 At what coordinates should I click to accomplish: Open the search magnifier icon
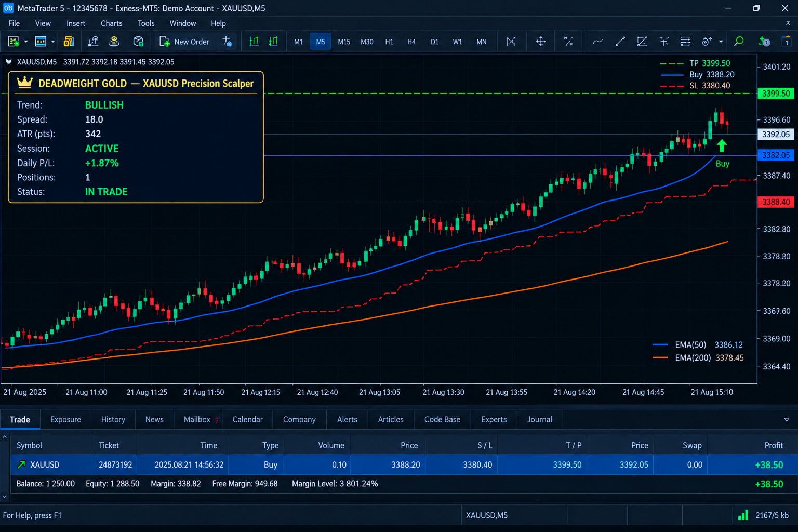(x=739, y=42)
